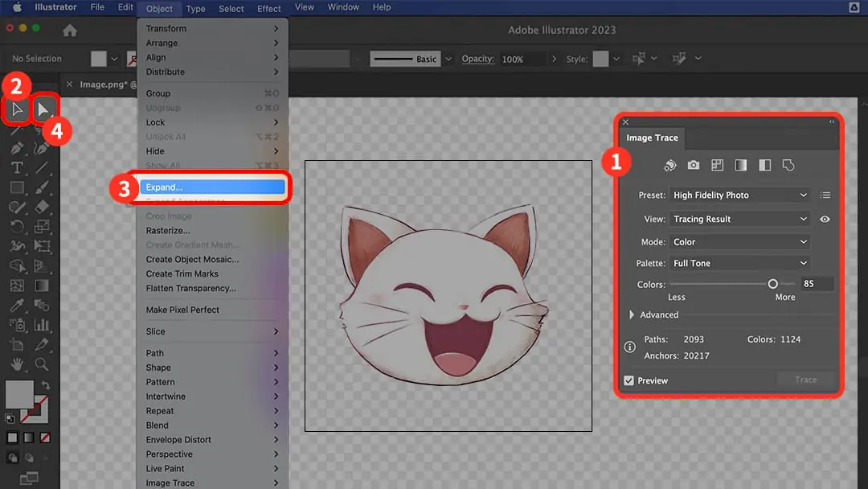Select the Line Segment tool
The height and width of the screenshot is (489, 868).
click(x=42, y=167)
